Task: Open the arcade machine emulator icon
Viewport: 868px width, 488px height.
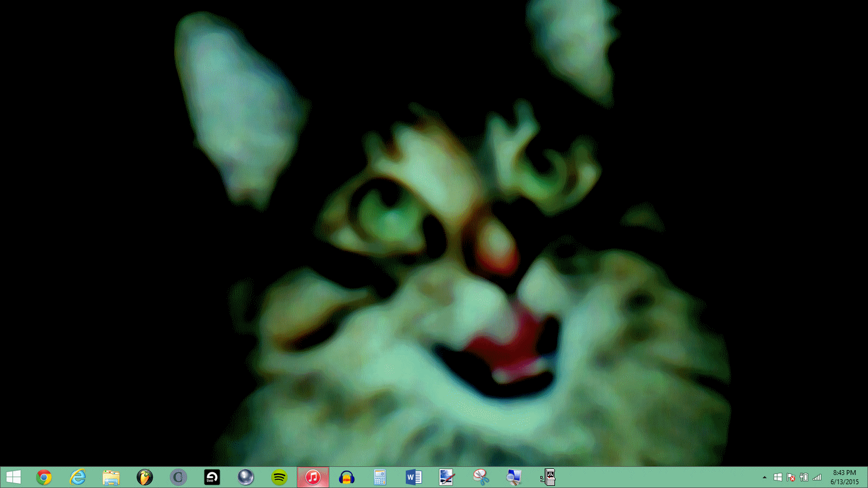Action: [x=548, y=477]
